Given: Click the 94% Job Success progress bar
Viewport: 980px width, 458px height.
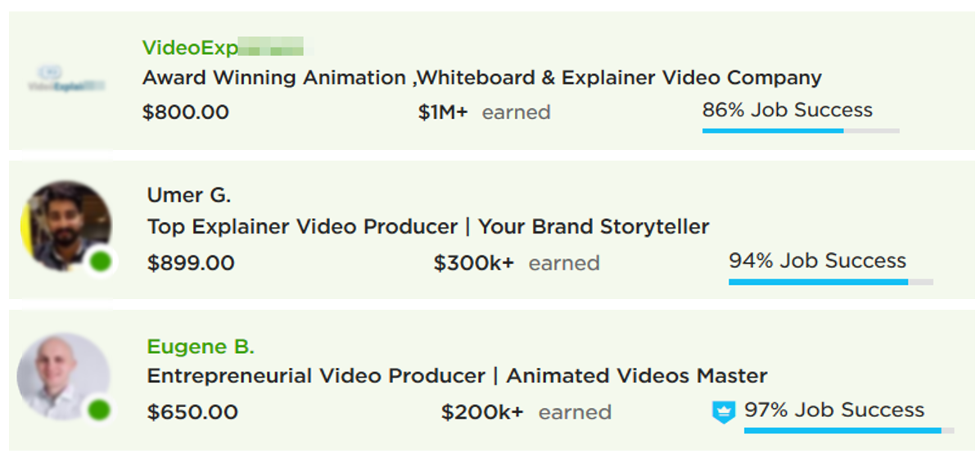Looking at the screenshot, I should (831, 282).
